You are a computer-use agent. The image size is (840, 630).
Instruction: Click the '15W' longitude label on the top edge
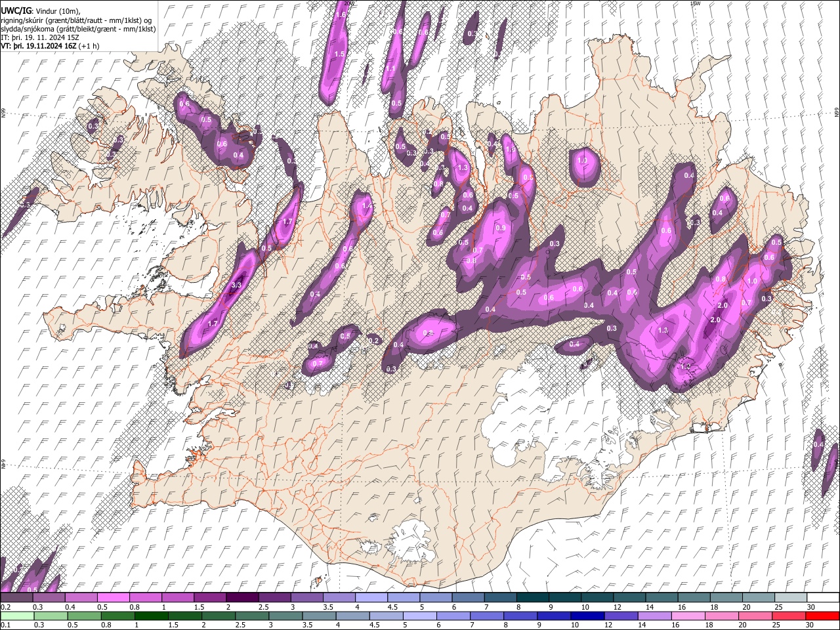[695, 3]
